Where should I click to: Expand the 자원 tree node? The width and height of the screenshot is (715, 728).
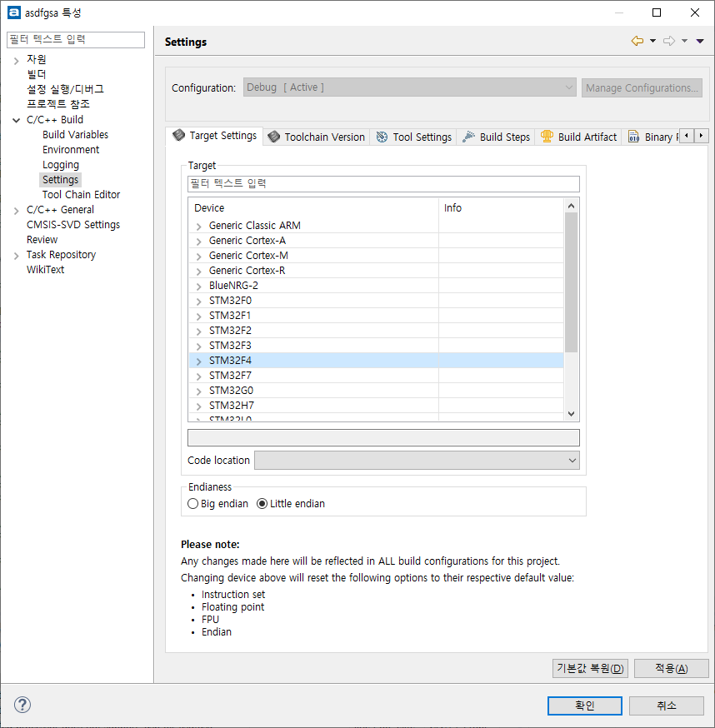click(x=17, y=60)
